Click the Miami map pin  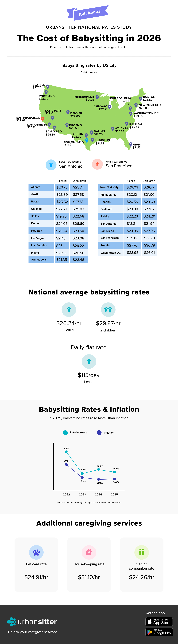point(130,144)
